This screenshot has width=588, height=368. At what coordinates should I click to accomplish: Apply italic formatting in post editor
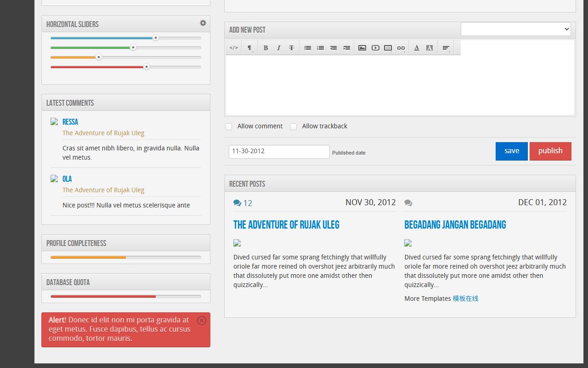point(278,48)
